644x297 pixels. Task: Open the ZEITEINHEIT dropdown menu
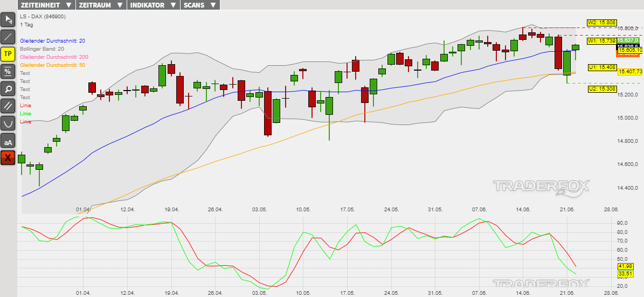coord(46,5)
